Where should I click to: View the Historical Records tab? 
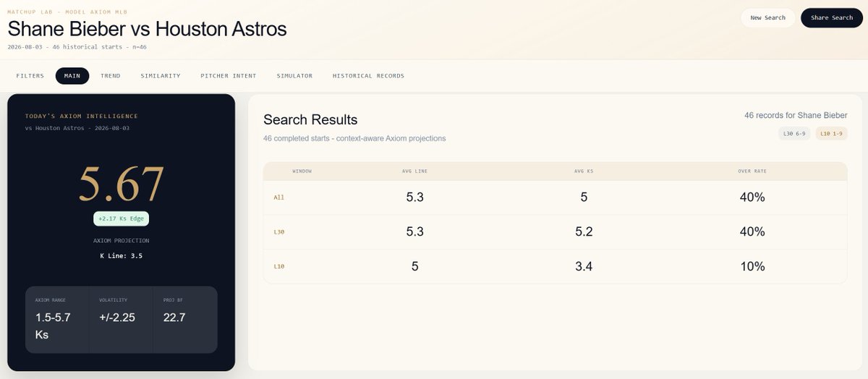click(368, 76)
